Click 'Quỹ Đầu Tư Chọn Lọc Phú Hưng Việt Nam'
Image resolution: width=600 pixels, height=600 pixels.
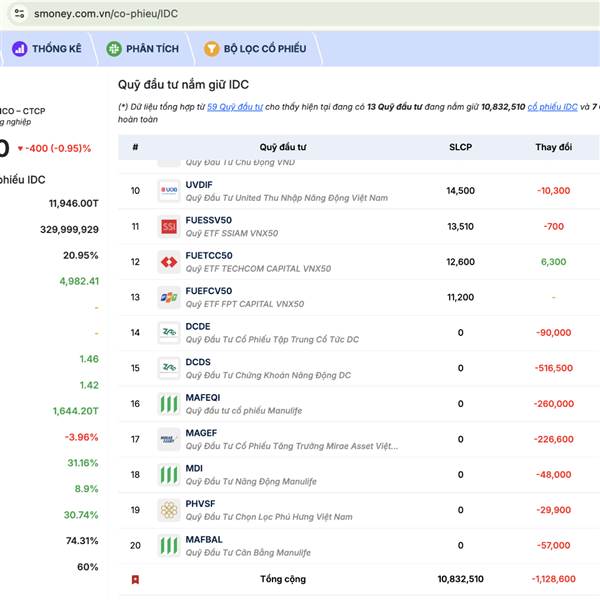269,517
